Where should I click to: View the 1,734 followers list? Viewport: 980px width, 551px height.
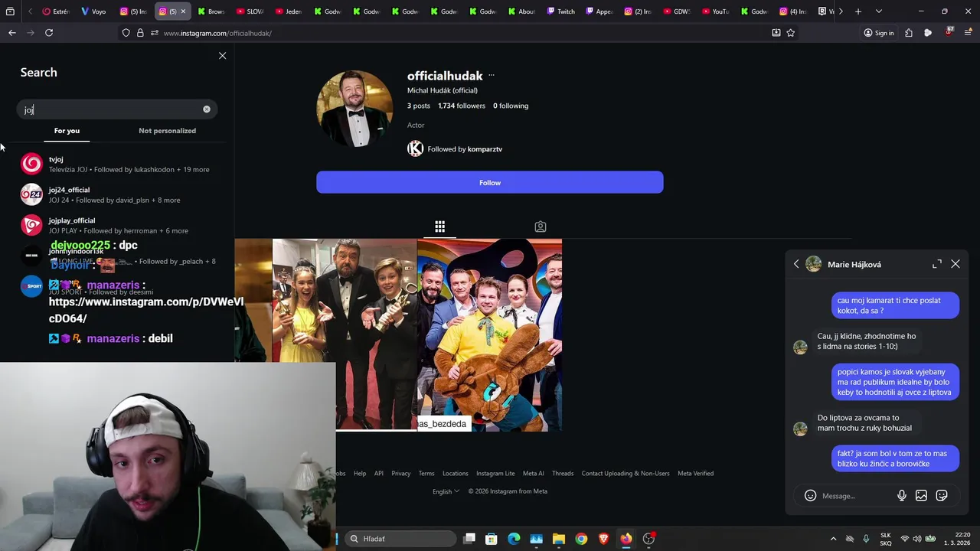(x=462, y=106)
